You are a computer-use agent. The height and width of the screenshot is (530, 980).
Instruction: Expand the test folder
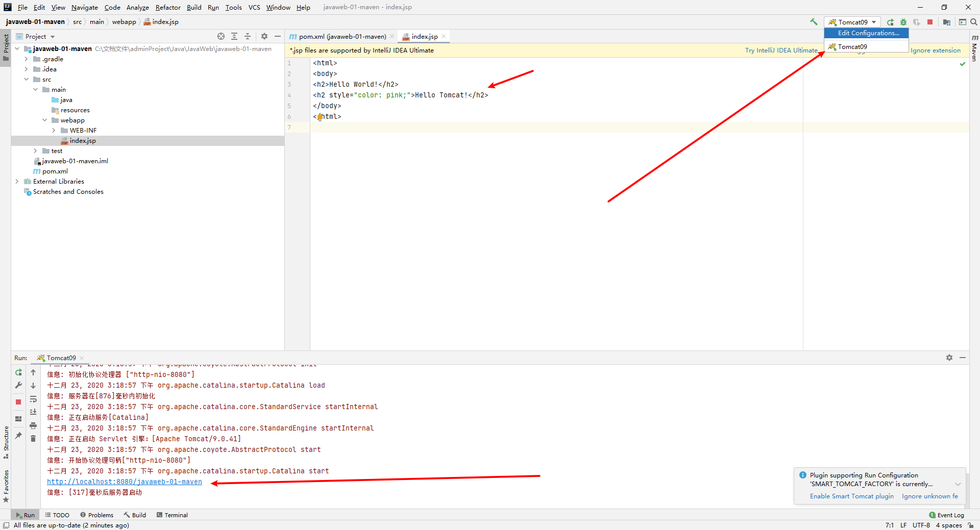[x=35, y=151]
